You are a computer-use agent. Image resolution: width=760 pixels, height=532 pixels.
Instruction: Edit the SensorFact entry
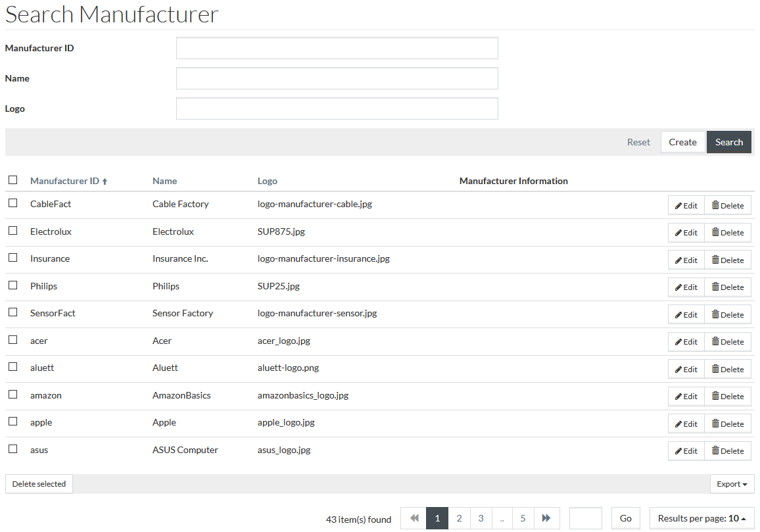(686, 315)
